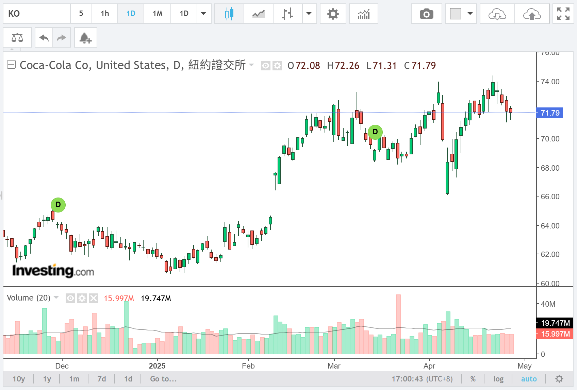
Task: Open chart properties gear icon
Action: pyautogui.click(x=333, y=14)
